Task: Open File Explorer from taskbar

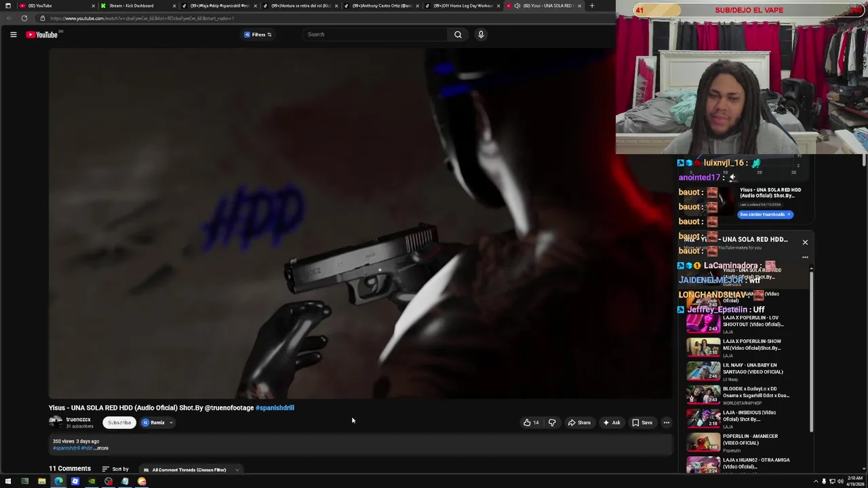Action: pyautogui.click(x=41, y=482)
